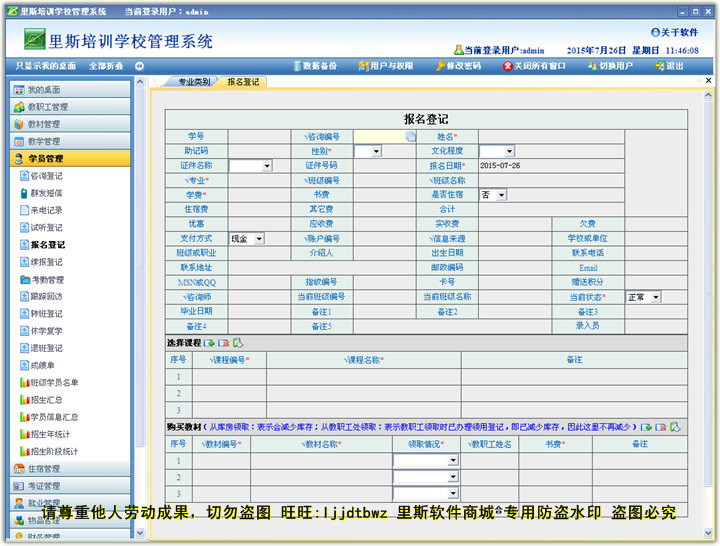
Task: Click the 学号 input field
Action: click(259, 136)
